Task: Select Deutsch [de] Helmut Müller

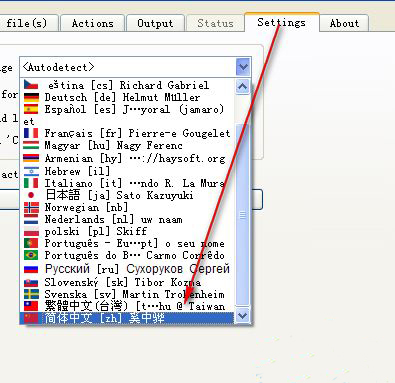Action: (128, 97)
